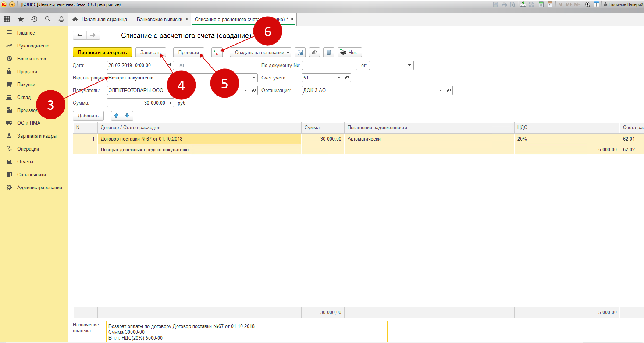Open the document structure icon
Image resolution: width=644 pixels, height=343 pixels.
point(300,53)
